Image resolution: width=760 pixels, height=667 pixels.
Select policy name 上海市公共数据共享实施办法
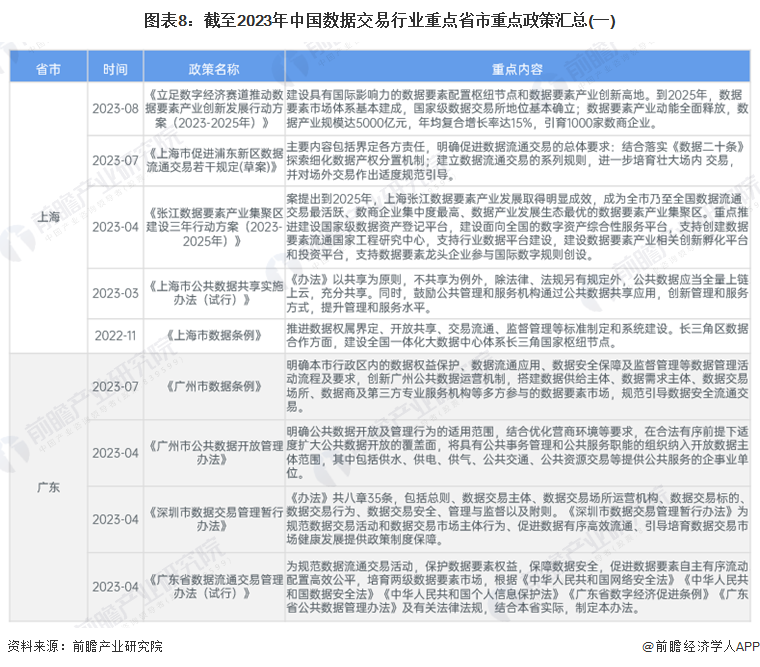coord(214,293)
